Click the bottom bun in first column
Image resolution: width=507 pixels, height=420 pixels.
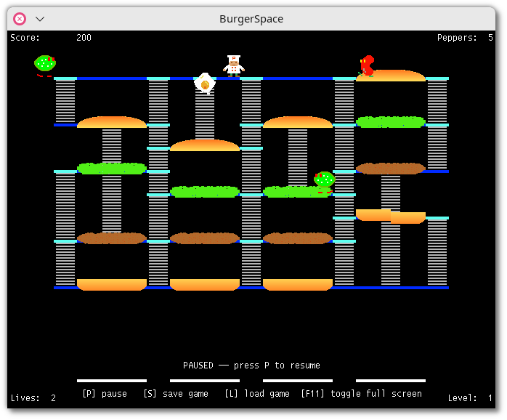click(112, 285)
